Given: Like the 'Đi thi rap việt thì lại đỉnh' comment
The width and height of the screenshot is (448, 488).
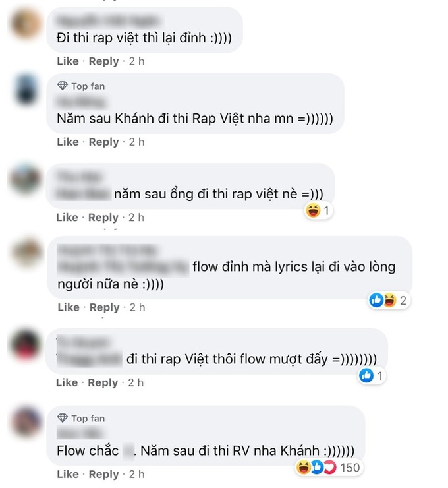Looking at the screenshot, I should [x=68, y=61].
